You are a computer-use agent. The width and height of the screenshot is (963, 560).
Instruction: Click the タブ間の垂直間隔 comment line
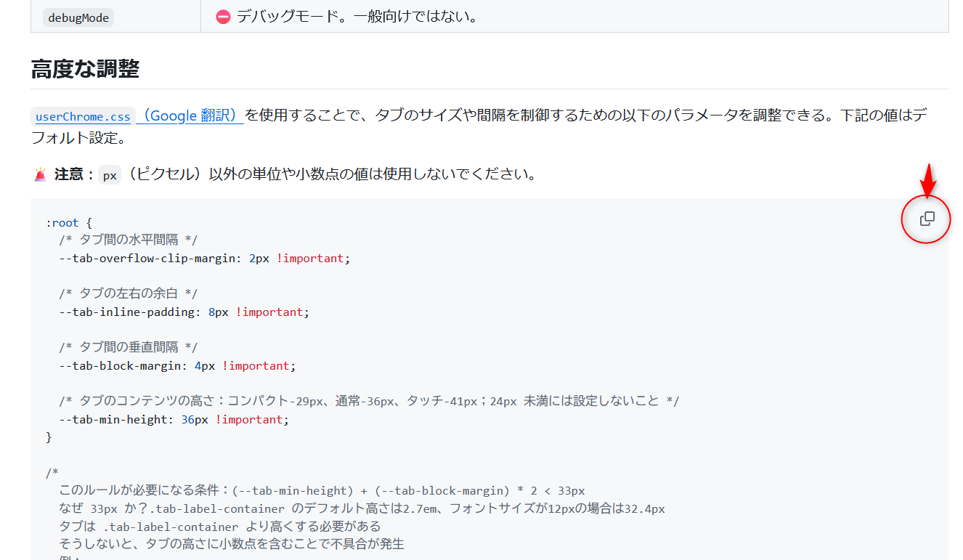(x=128, y=348)
